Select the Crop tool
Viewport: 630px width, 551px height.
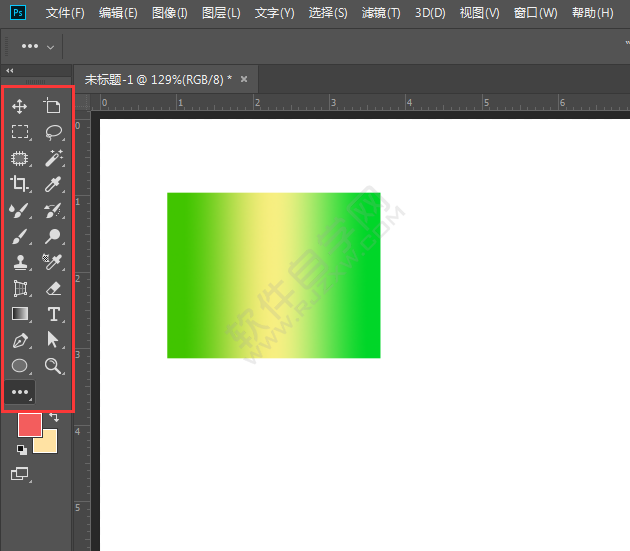click(x=19, y=184)
